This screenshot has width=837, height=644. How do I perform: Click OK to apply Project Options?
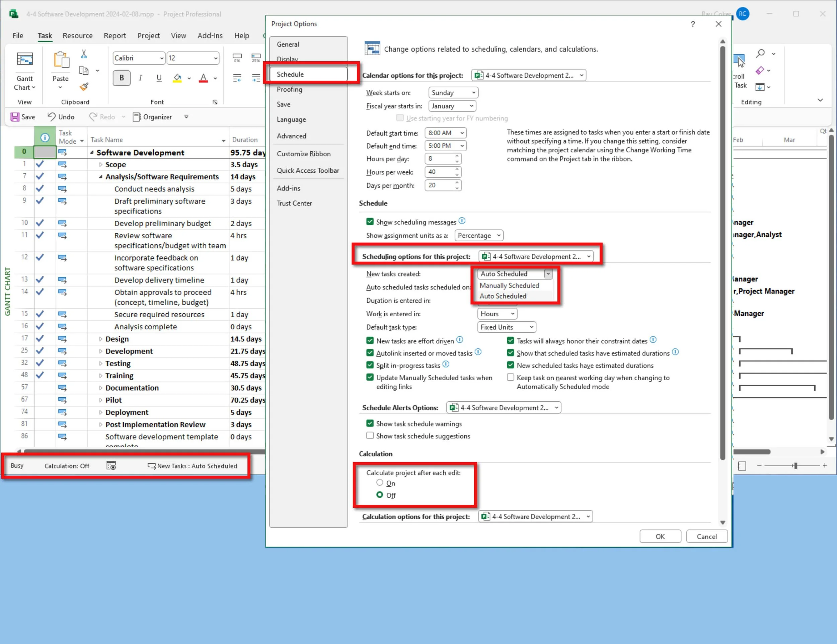click(660, 536)
